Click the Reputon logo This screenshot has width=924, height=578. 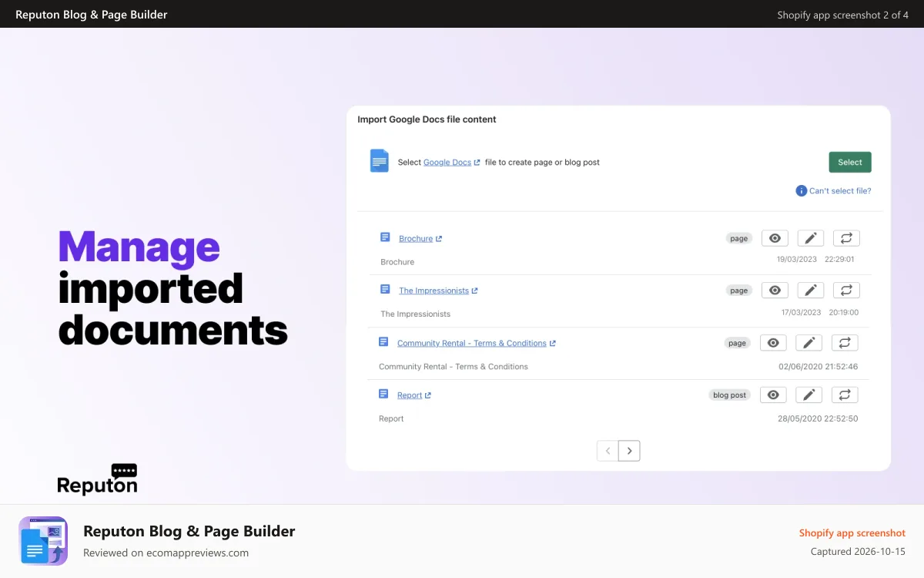[98, 479]
